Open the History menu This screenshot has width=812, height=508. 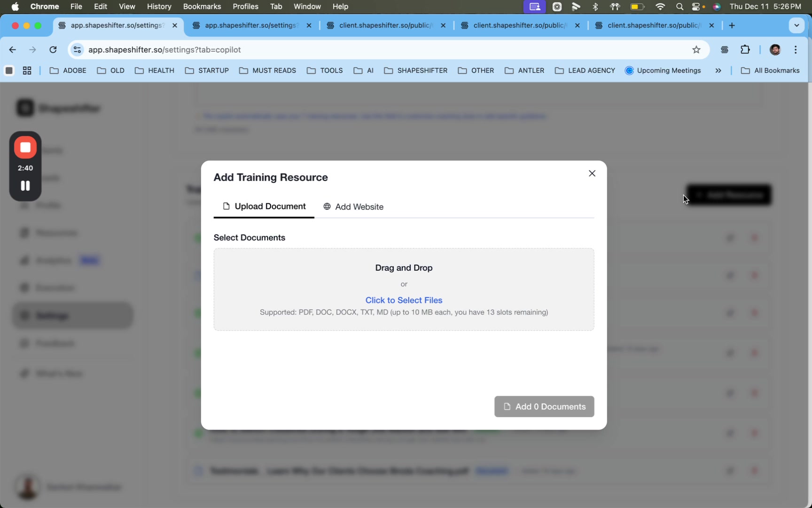point(158,7)
